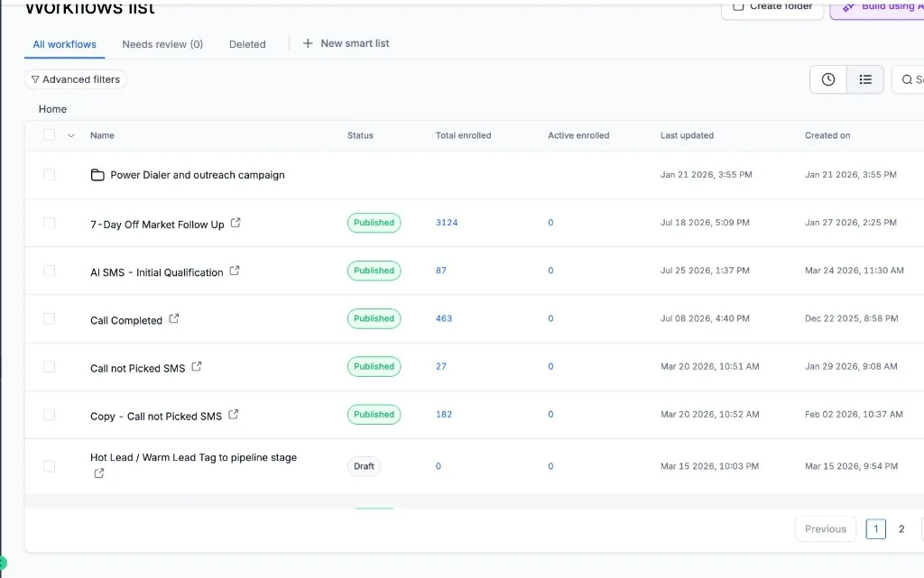The height and width of the screenshot is (578, 924).
Task: Open Power Dialer and outreach campaign folder
Action: 198,175
